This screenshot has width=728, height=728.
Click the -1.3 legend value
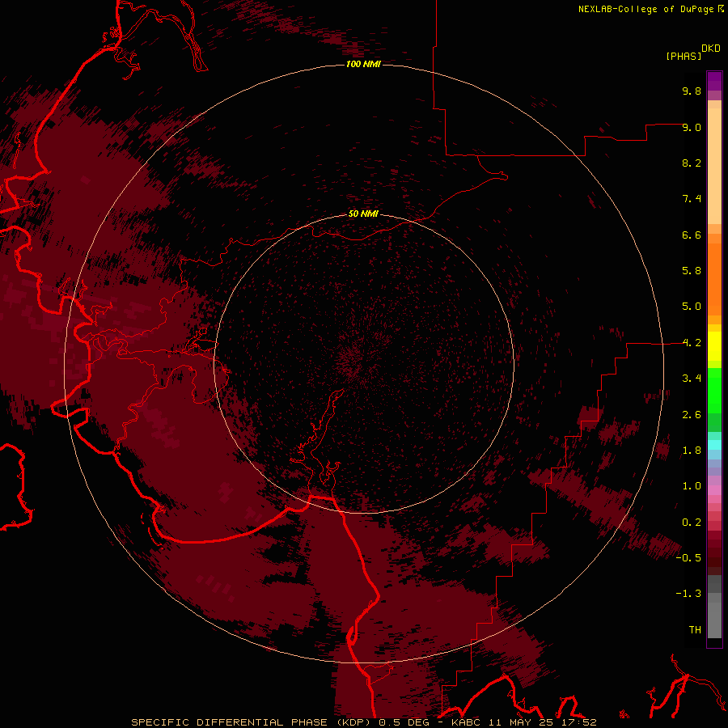pyautogui.click(x=688, y=594)
